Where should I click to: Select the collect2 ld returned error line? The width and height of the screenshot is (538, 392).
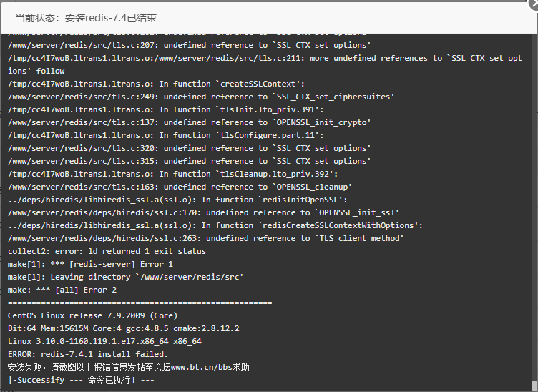107,251
